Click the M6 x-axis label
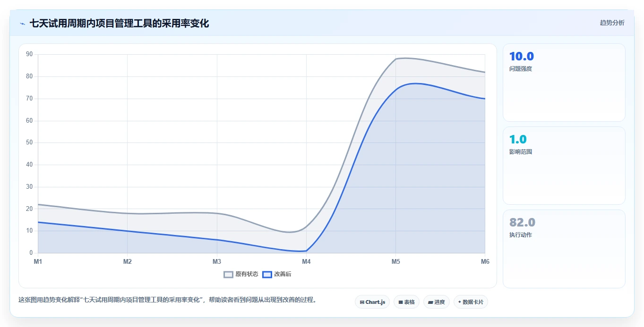The height and width of the screenshot is (327, 644). coord(485,261)
